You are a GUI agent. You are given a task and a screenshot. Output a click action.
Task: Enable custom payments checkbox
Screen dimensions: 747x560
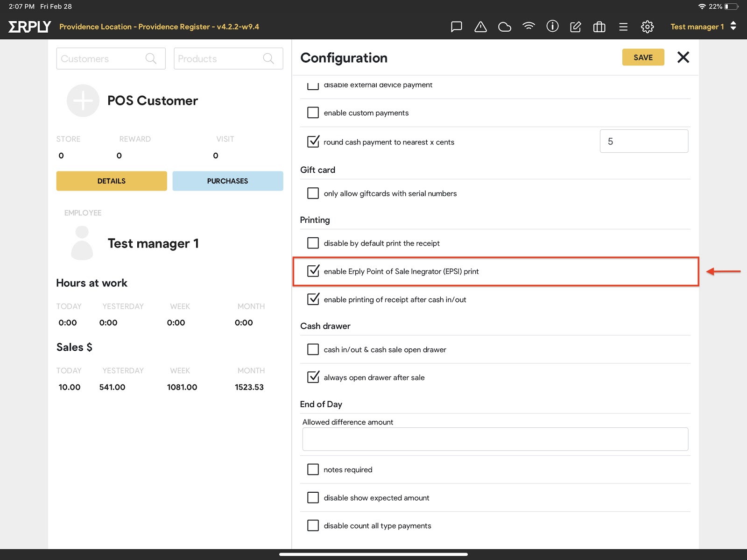[x=313, y=113]
